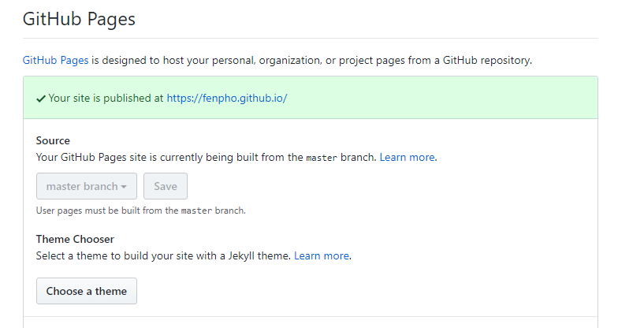
Task: Click 'Your site is published at' text
Action: click(106, 99)
